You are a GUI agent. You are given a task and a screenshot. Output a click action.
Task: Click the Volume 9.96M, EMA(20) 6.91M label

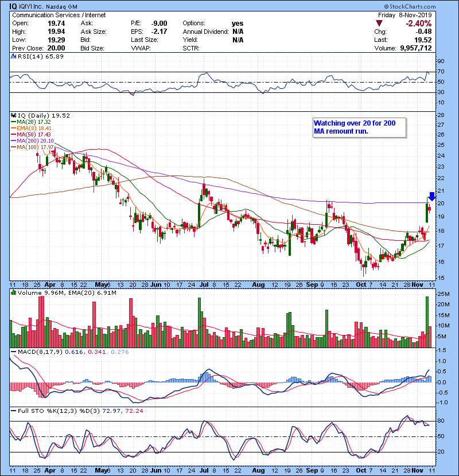coord(67,293)
